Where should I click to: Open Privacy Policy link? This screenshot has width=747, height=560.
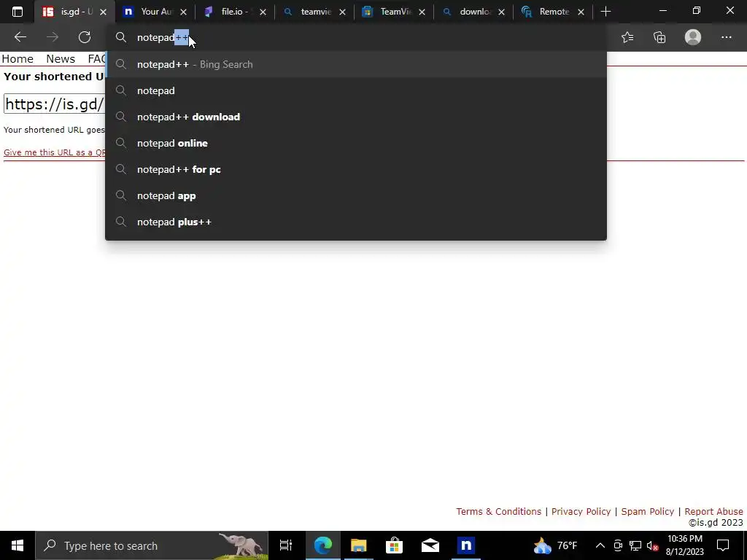[x=581, y=511]
